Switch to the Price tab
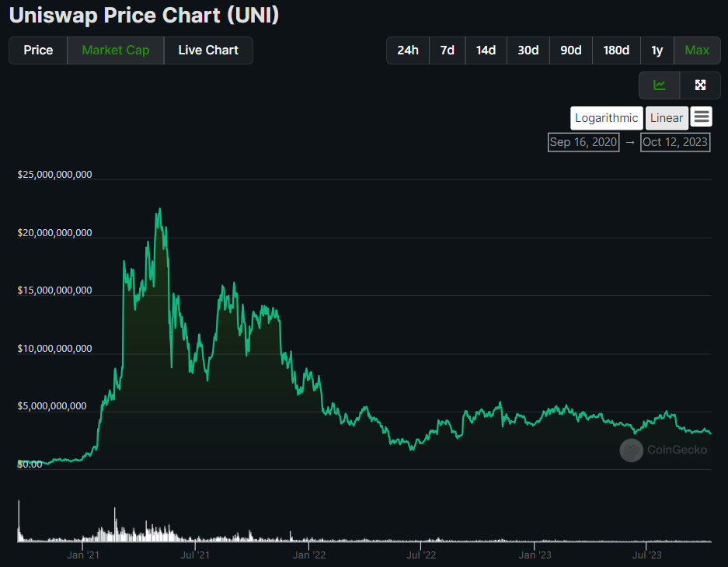 point(38,50)
